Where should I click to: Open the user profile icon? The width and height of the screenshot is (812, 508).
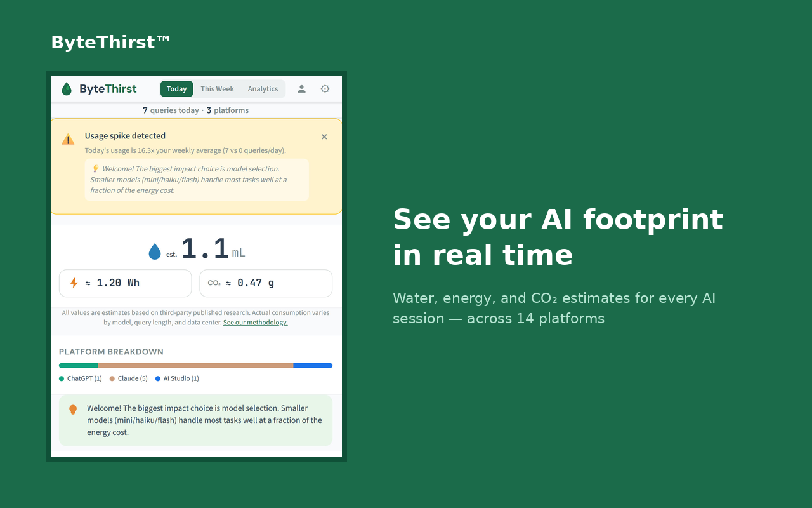pos(302,89)
